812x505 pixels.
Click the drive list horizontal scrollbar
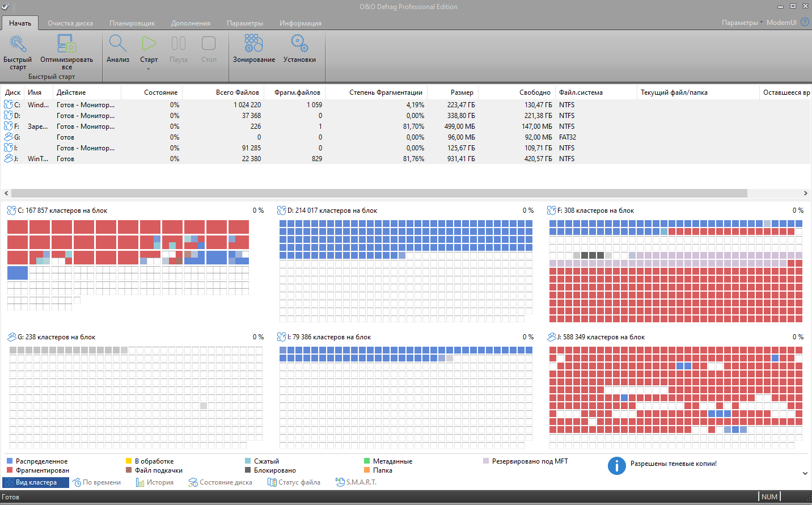click(379, 193)
